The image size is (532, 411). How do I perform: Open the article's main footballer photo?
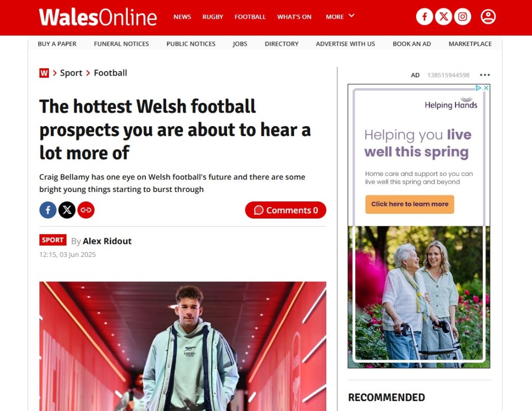click(x=183, y=346)
